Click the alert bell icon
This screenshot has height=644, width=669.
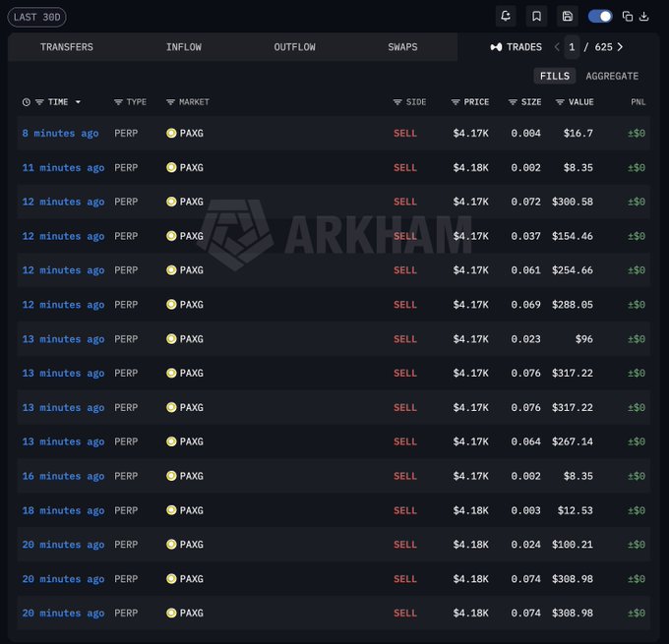[x=506, y=17]
